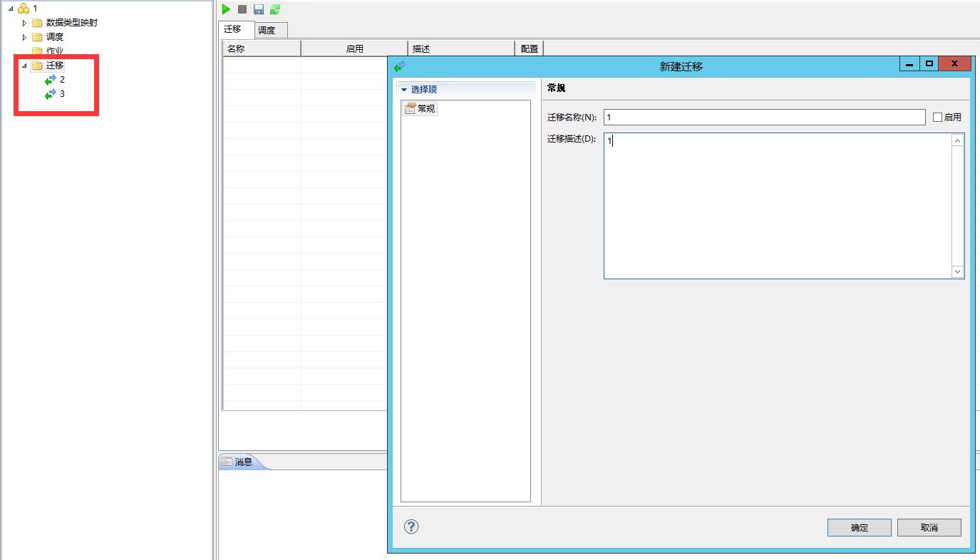980x560 pixels.
Task: Open the 消息 tab
Action: (244, 462)
